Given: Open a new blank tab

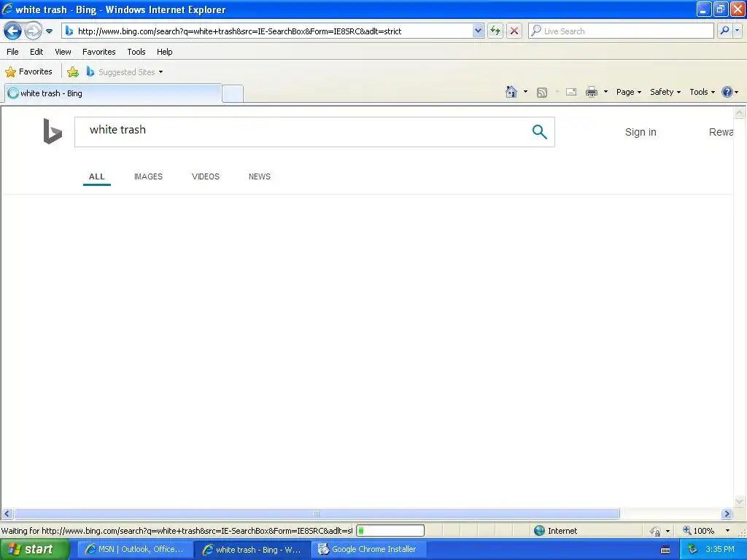Looking at the screenshot, I should coord(233,93).
